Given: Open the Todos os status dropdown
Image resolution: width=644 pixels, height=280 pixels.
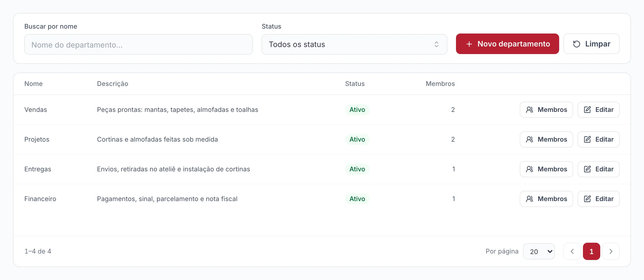Looking at the screenshot, I should pos(354,44).
